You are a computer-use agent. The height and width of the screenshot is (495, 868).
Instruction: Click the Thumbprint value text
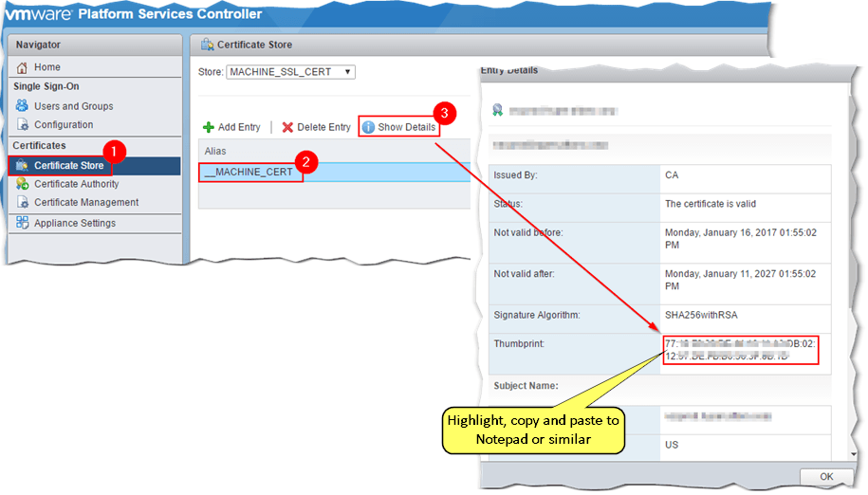point(740,350)
